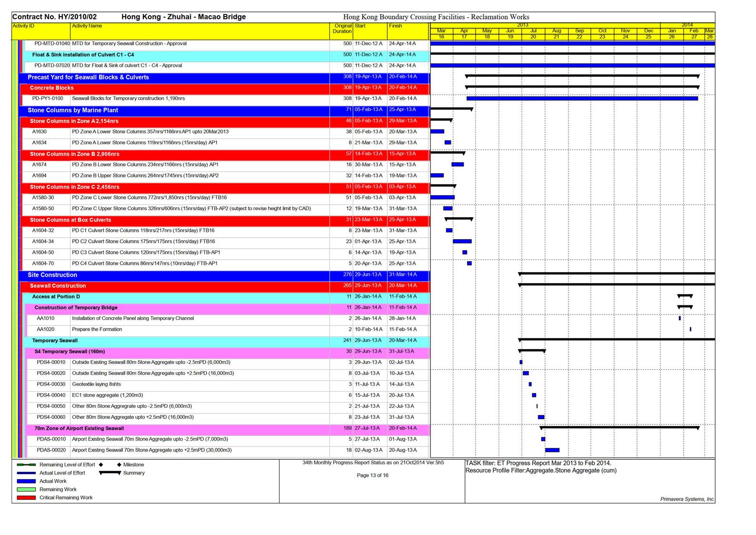The height and width of the screenshot is (535, 756).
Task: Click activity ID A1604-32
Action: (43, 231)
